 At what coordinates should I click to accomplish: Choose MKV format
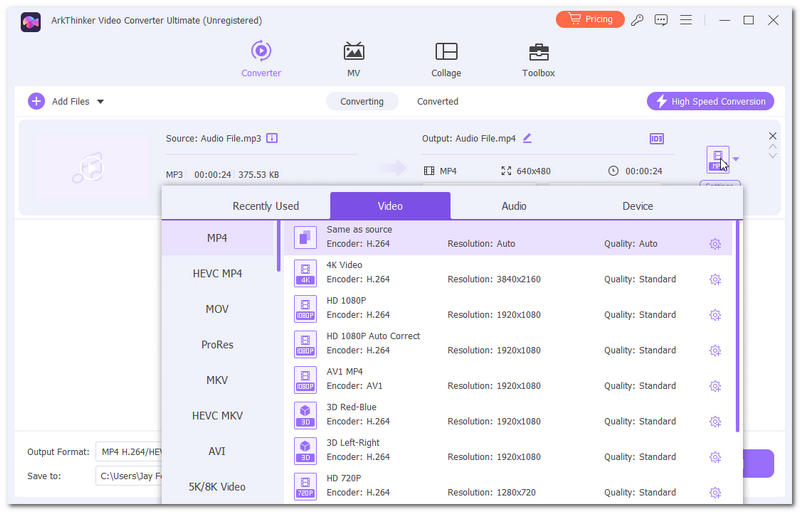tap(217, 380)
